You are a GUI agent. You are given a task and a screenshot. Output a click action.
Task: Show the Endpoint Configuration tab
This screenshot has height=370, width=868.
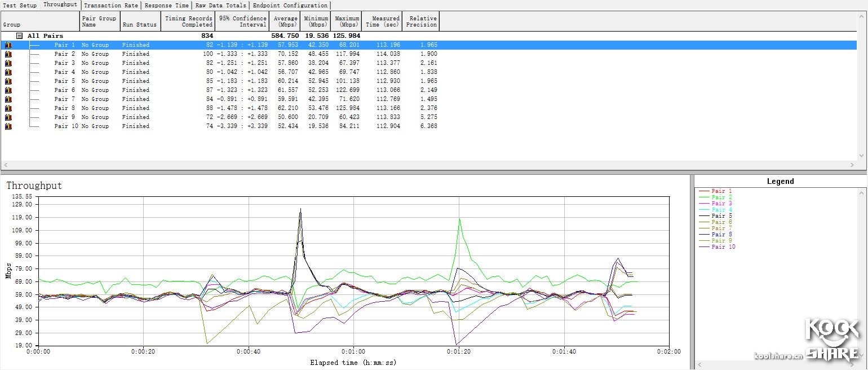290,5
